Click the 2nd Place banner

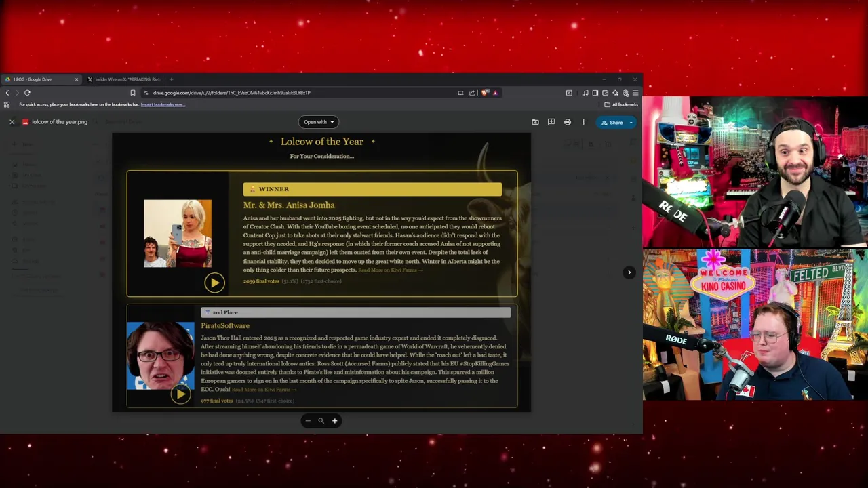coord(355,312)
